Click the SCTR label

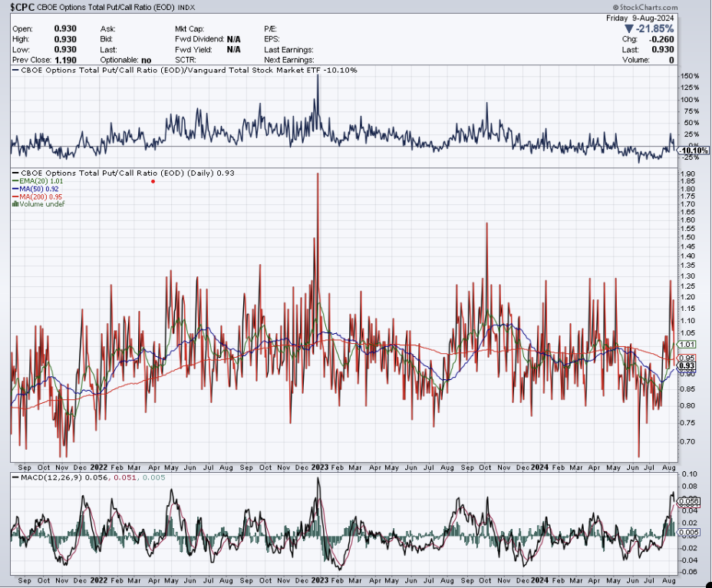point(185,60)
